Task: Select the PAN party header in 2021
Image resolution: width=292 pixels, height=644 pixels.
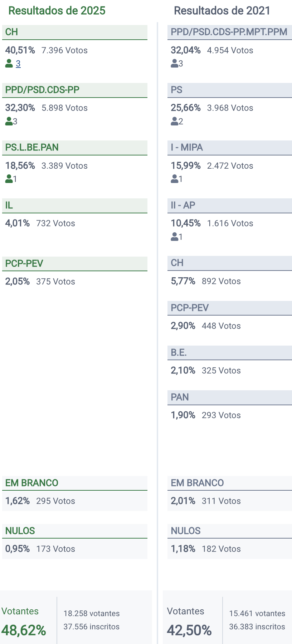Action: point(229,397)
